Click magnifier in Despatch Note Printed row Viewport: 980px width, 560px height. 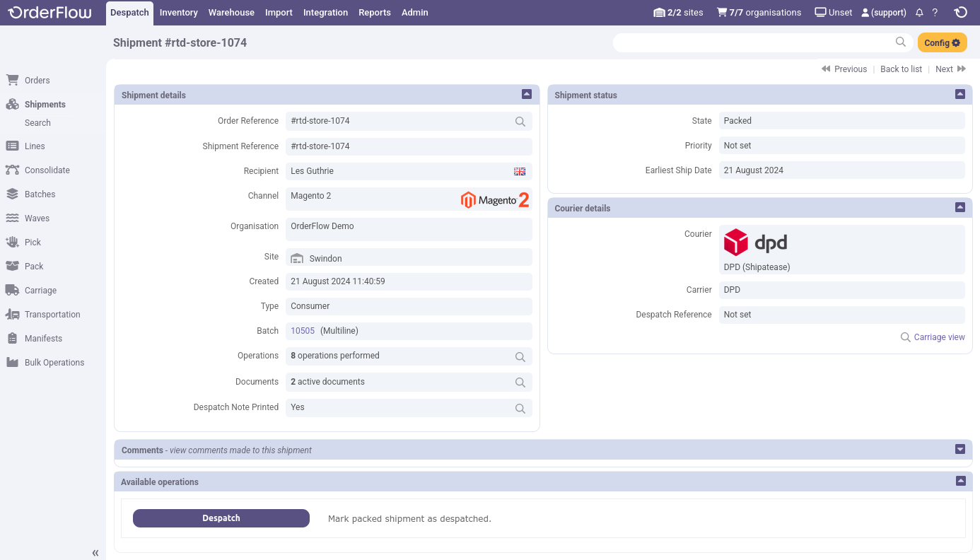(520, 408)
